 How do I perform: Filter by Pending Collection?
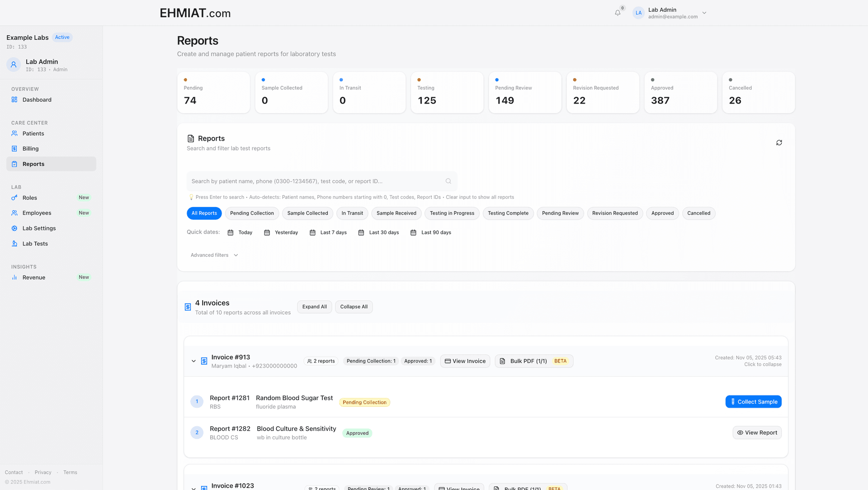click(252, 213)
